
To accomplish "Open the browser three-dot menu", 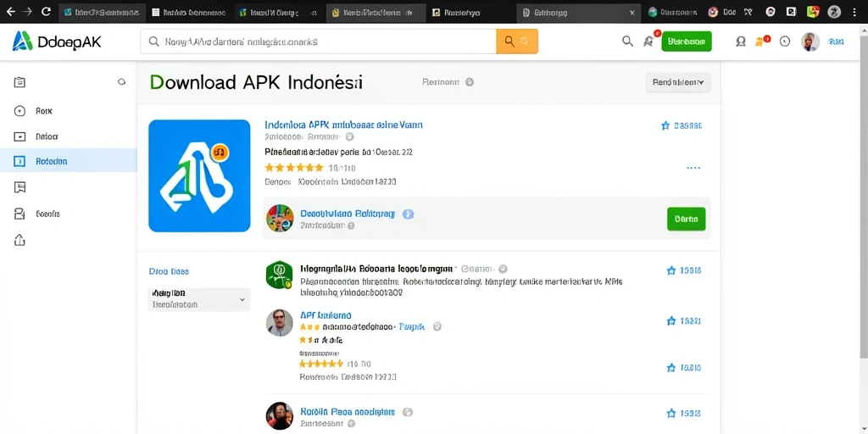I will click(x=854, y=12).
